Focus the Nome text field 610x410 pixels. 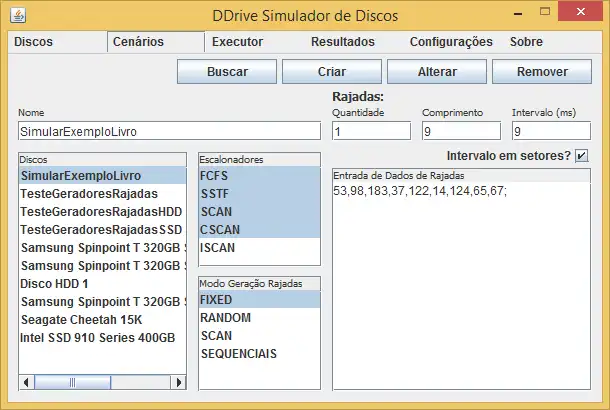170,131
